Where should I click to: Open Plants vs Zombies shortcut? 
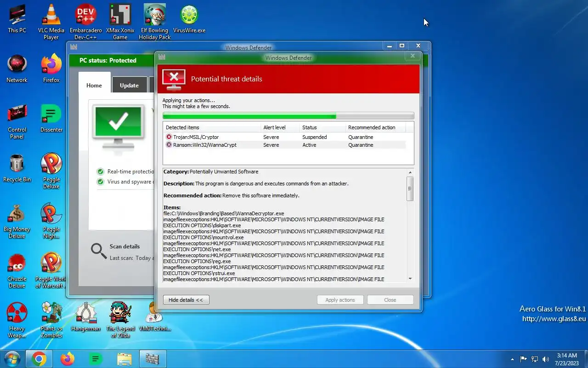(51, 320)
